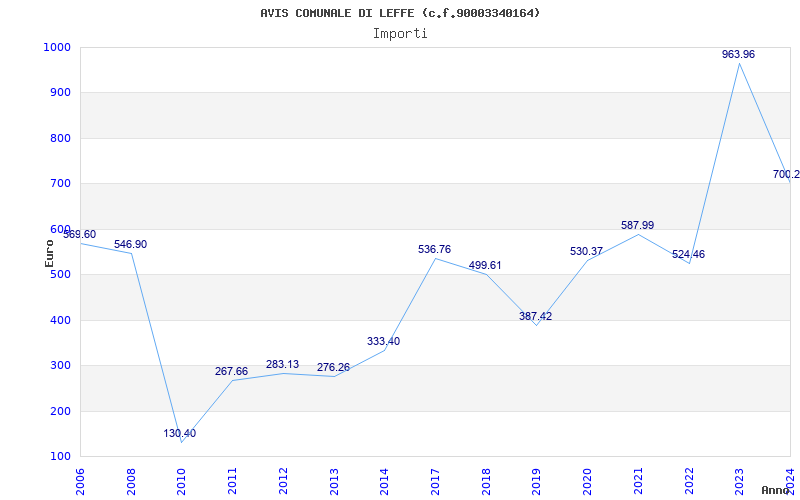Viewport: 800px width, 500px height.
Task: Click the 524.46 data label
Action: click(688, 254)
